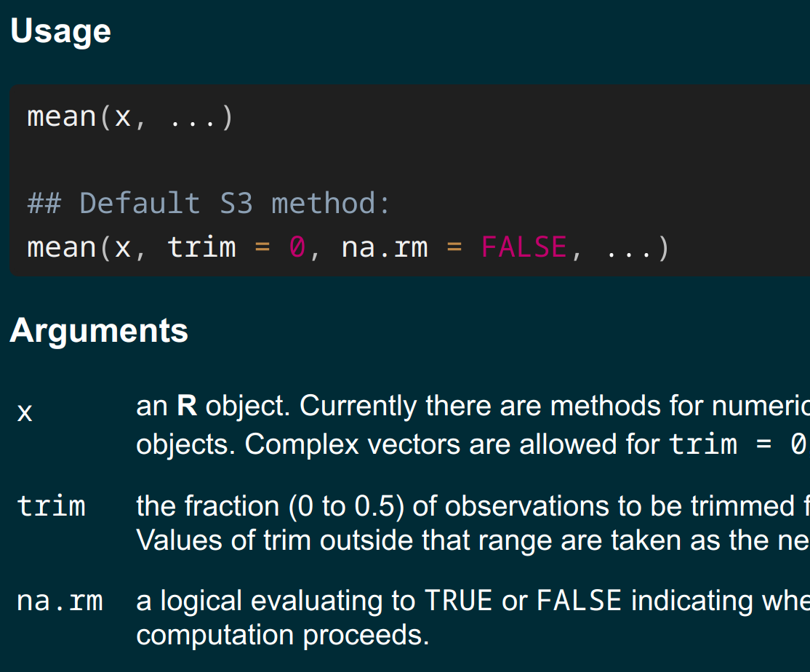The height and width of the screenshot is (672, 810).
Task: Click 'Complex vectors are allowed' text
Action: (380, 444)
